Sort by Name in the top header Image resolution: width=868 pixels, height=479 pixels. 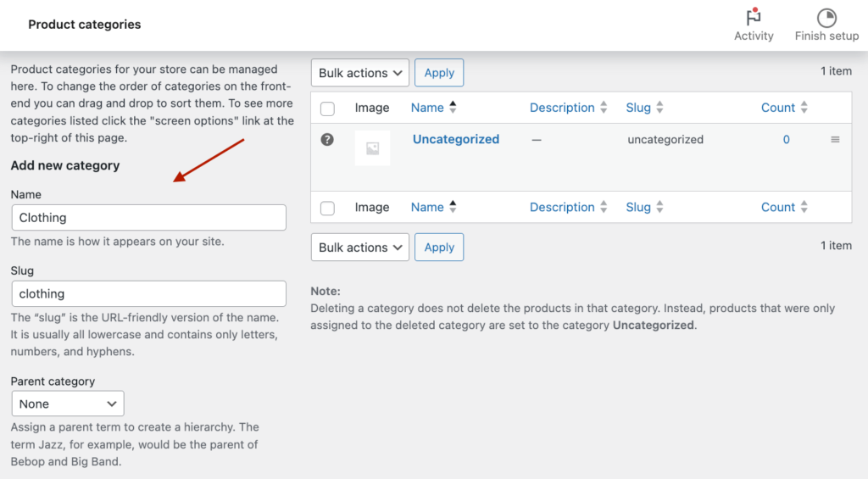427,108
